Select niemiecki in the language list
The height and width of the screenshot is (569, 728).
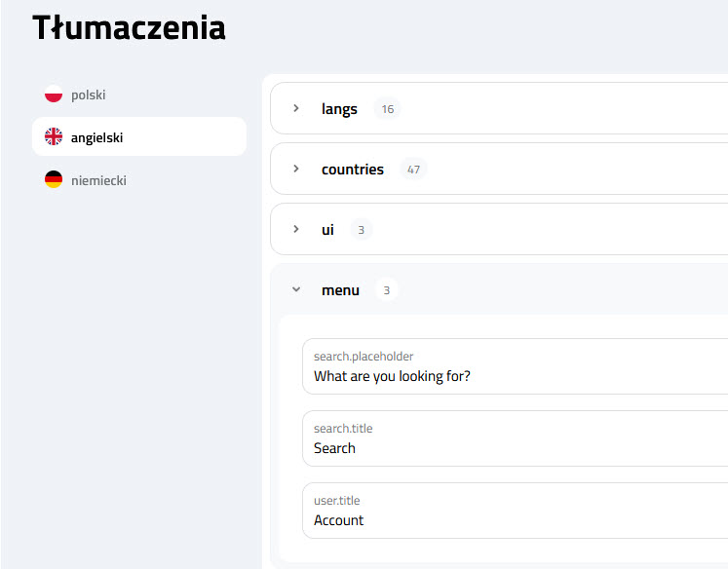[x=98, y=180]
